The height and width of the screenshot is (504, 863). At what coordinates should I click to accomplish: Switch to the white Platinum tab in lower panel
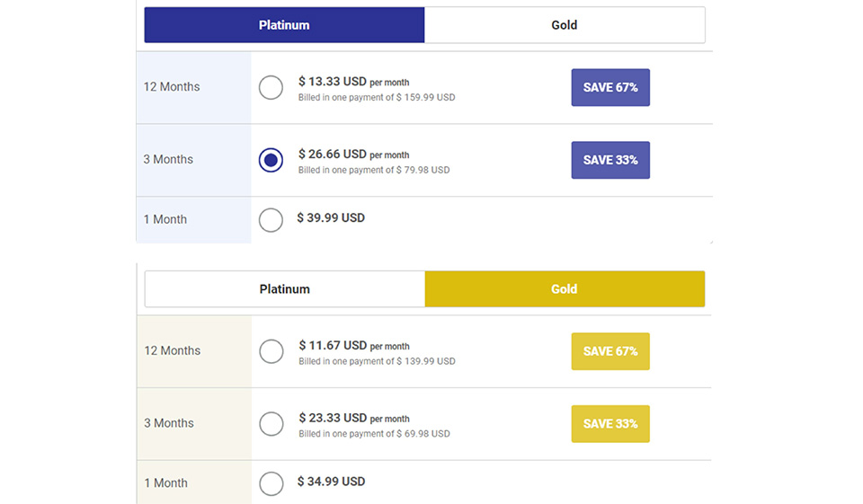(x=284, y=289)
